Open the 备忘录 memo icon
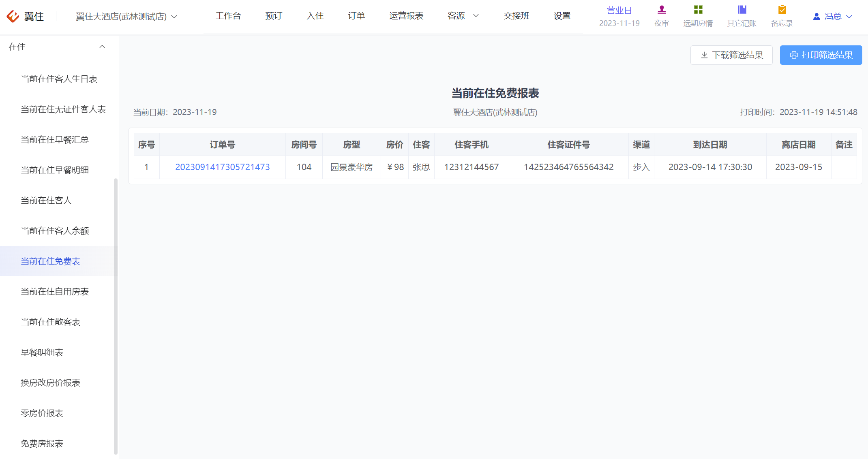The height and width of the screenshot is (459, 868). [x=782, y=10]
